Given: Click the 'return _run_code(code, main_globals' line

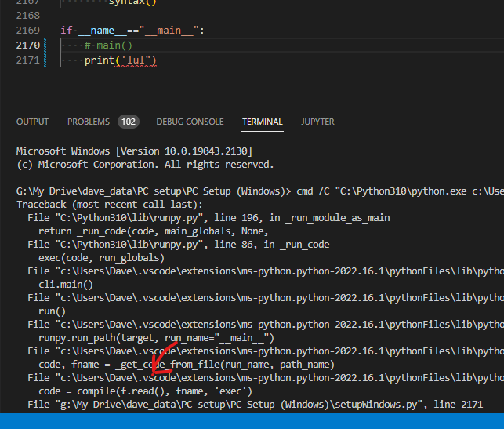Looking at the screenshot, I should click(154, 231).
